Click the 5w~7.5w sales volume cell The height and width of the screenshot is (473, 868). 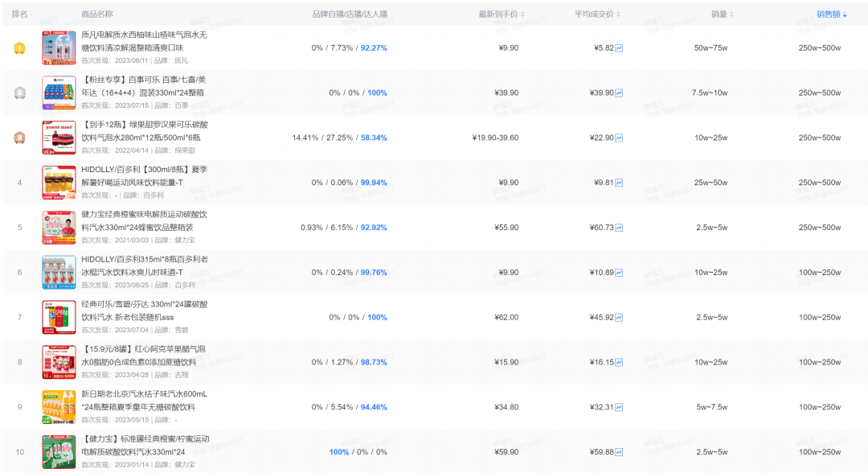pos(712,408)
